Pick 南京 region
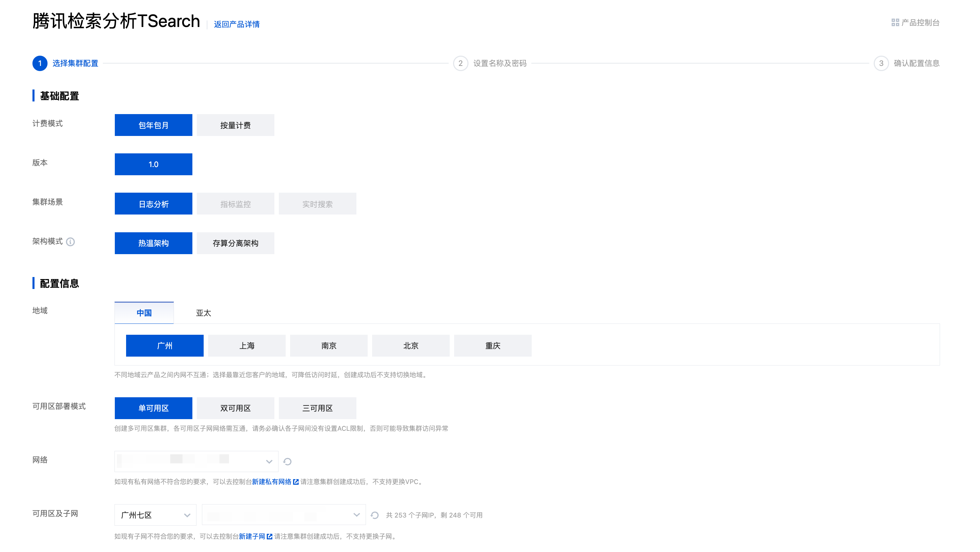This screenshot has height=552, width=980. click(x=329, y=346)
